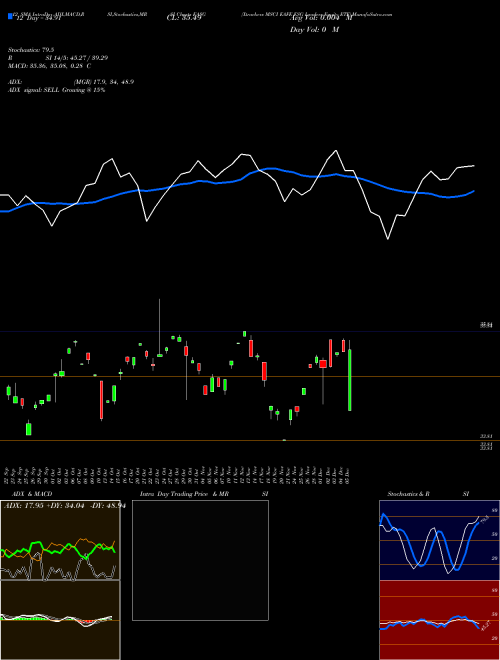Open the red RSI indicator panel
Screen dimensions: 500x660
tap(439, 620)
